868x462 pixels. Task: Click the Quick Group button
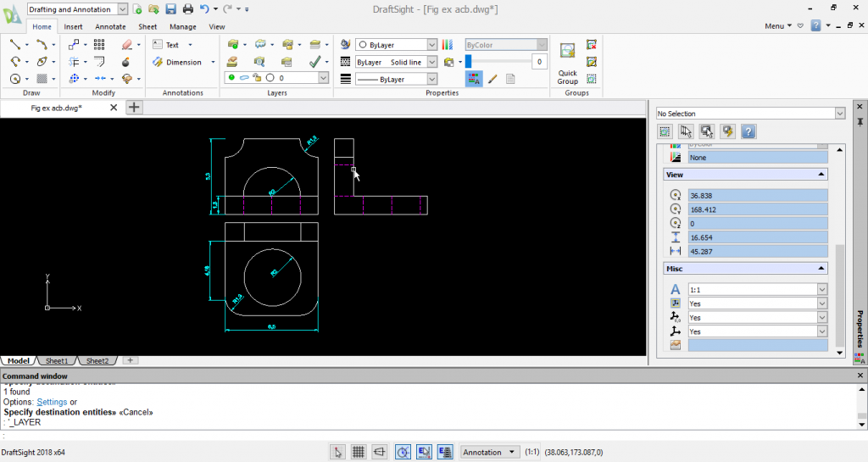[567, 63]
